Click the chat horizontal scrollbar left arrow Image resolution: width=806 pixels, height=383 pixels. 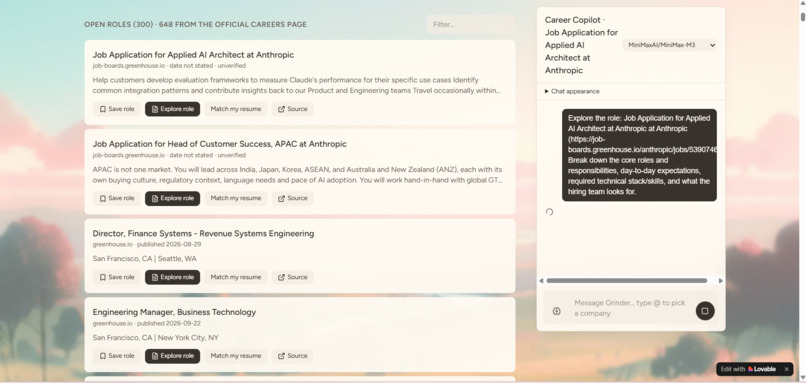tap(541, 281)
